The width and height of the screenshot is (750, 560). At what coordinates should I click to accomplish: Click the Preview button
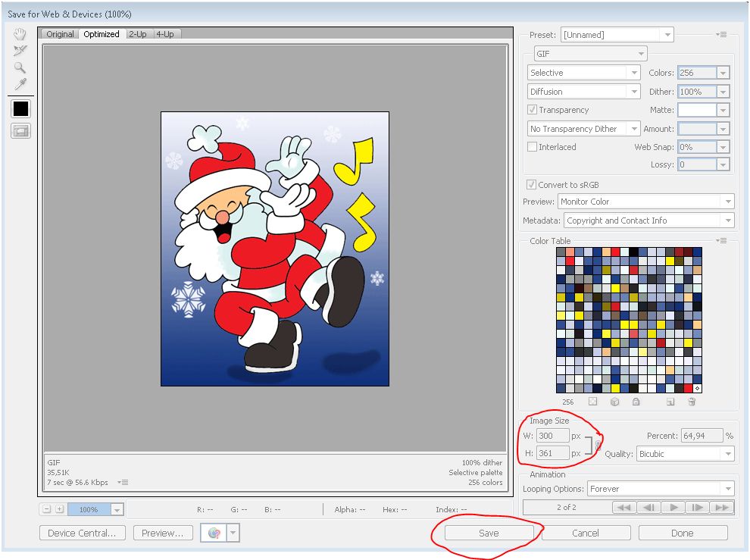(x=163, y=533)
